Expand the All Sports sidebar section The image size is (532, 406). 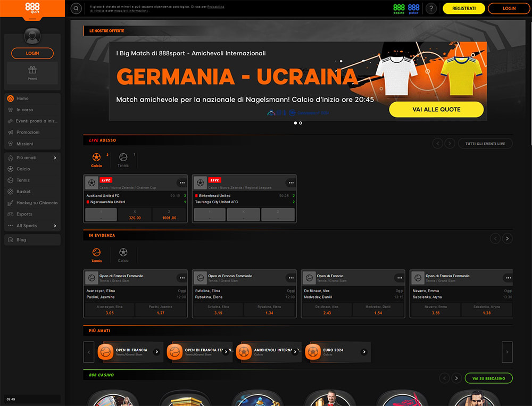coord(55,226)
